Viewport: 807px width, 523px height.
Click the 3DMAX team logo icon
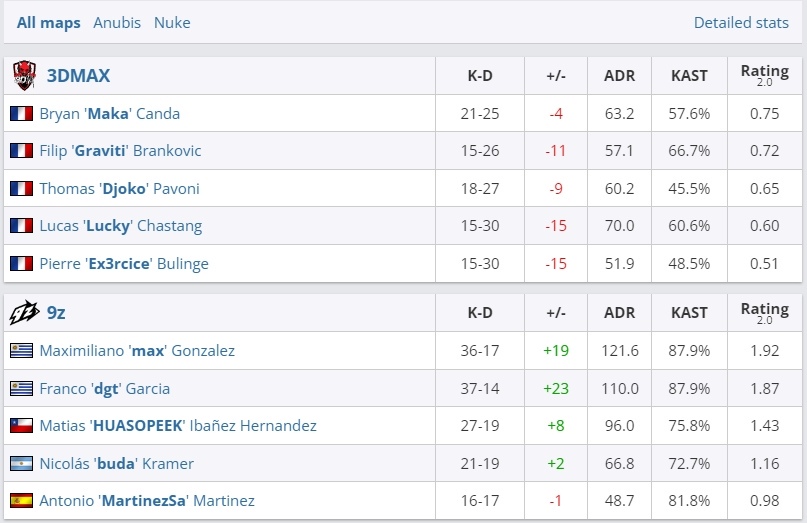coord(24,75)
